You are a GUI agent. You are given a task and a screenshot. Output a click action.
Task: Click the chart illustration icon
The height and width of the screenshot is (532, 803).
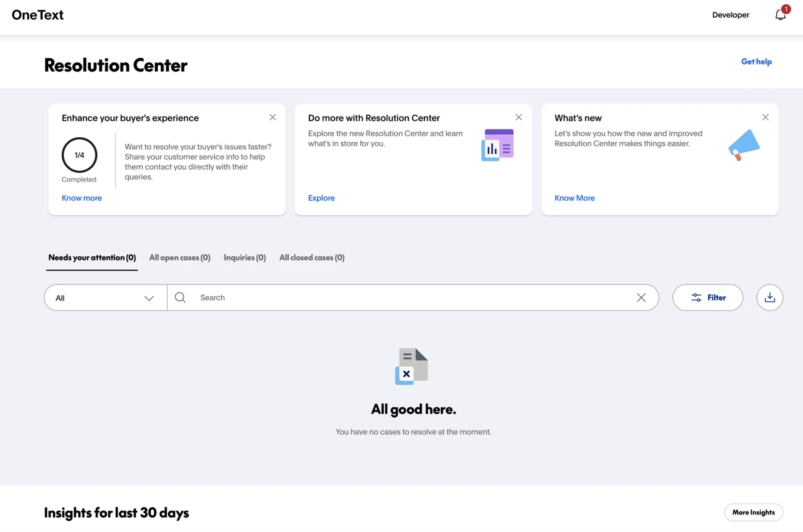click(497, 145)
